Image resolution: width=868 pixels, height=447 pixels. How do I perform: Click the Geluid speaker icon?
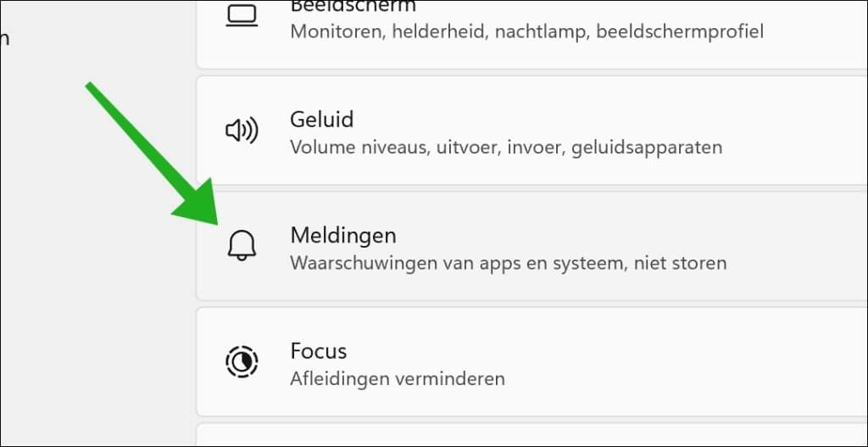coord(242,130)
